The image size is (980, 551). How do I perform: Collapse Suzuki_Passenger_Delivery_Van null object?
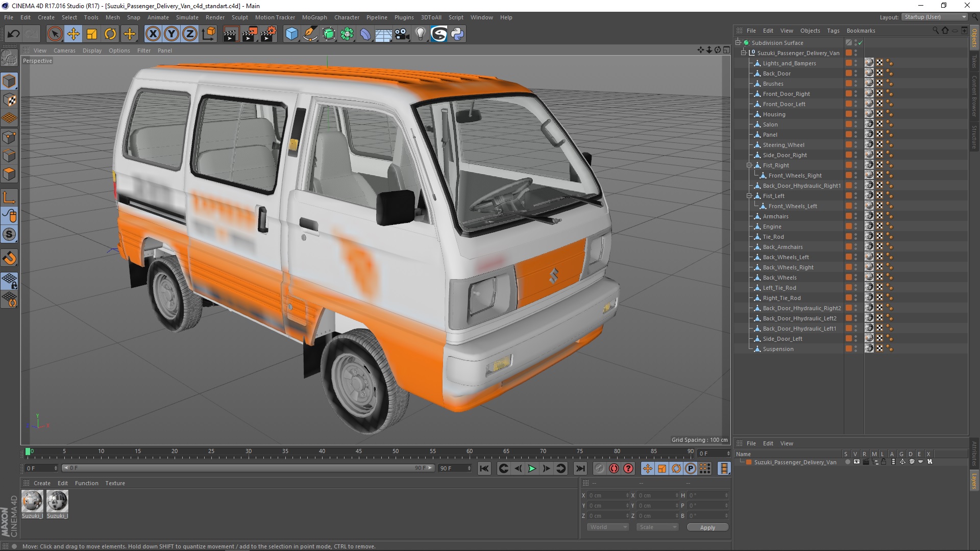[x=744, y=53]
